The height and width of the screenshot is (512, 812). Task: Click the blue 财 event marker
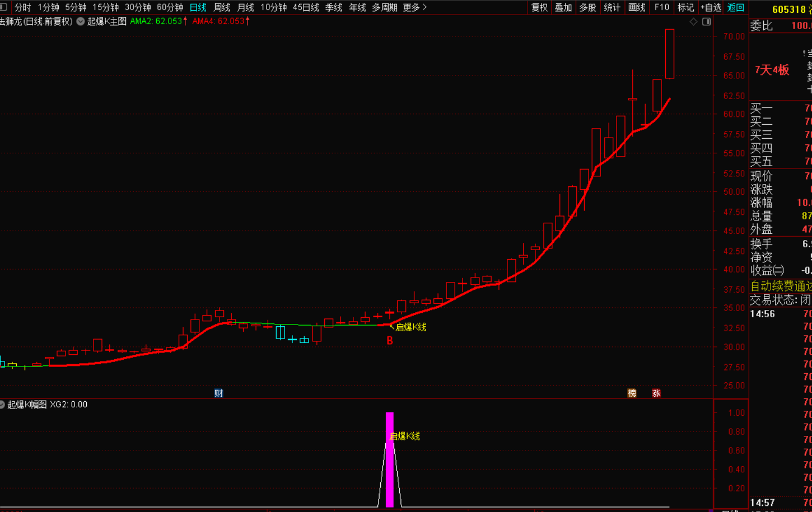[x=218, y=393]
